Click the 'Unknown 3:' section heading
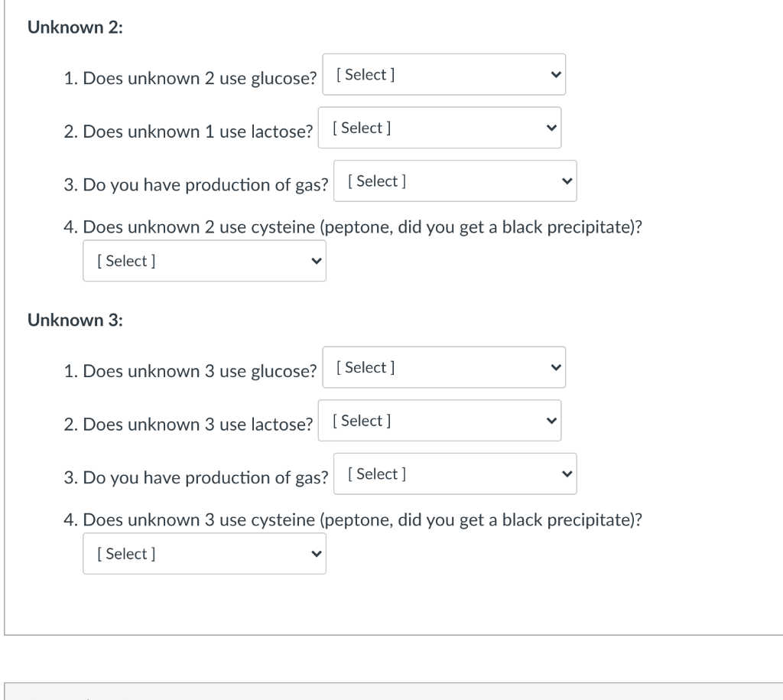The height and width of the screenshot is (700, 783). 75,321
